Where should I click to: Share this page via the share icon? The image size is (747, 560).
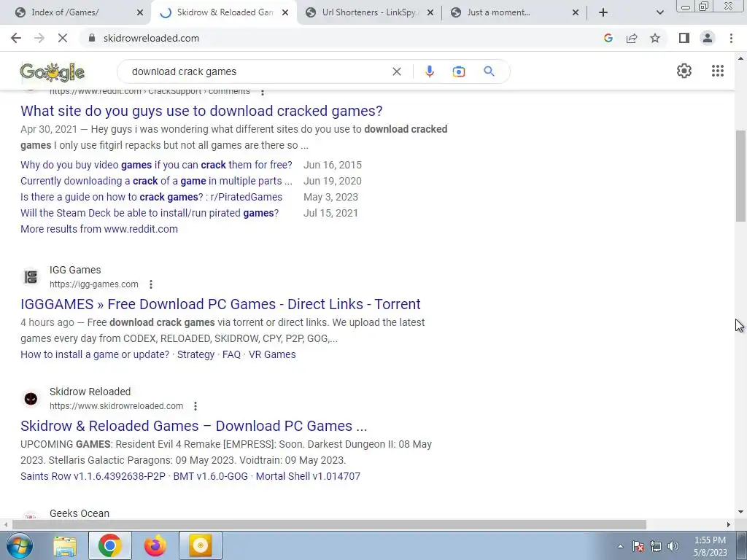[x=632, y=38]
